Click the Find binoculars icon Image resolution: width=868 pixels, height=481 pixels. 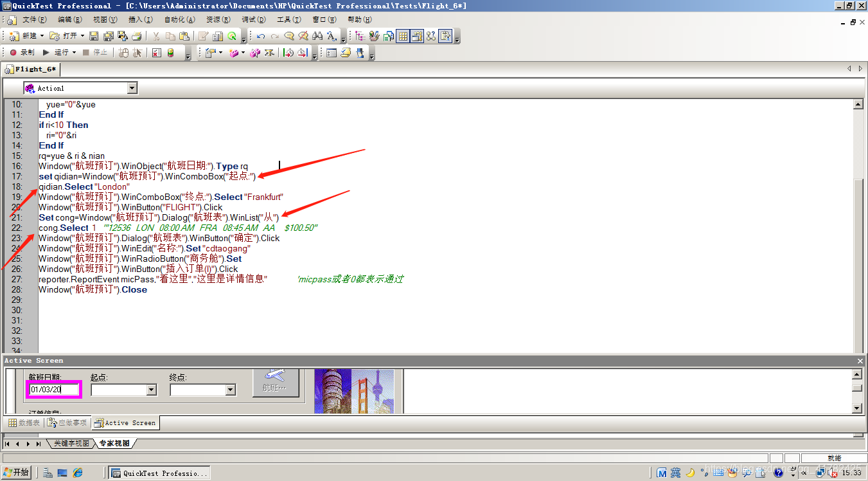pos(317,36)
